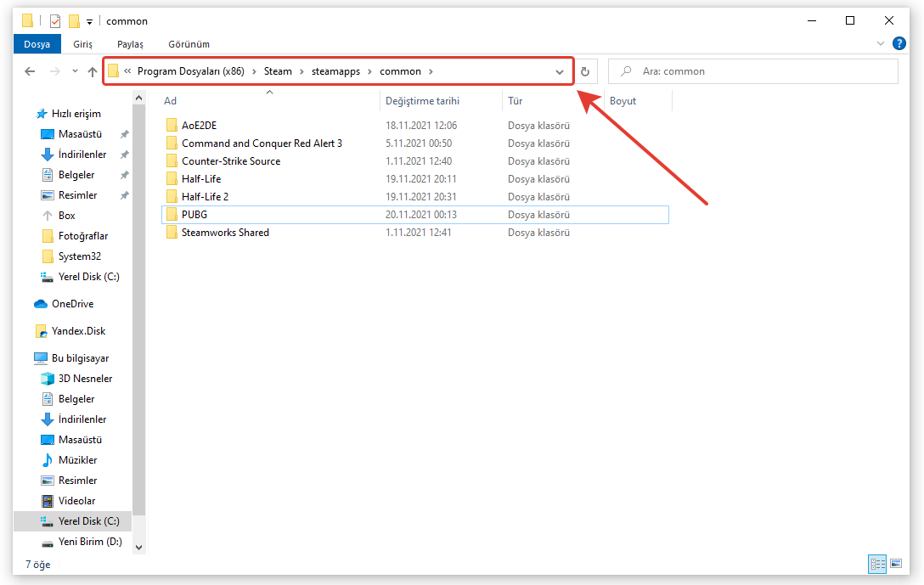Open the Paylaş ribbon tab
Viewport: 924px width, 585px height.
point(131,44)
